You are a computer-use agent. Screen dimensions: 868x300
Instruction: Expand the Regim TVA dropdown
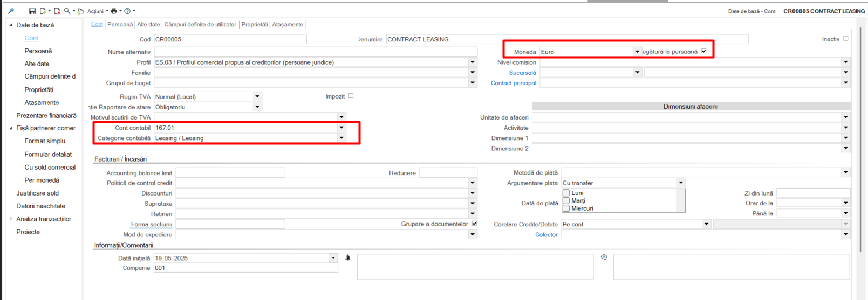257,96
